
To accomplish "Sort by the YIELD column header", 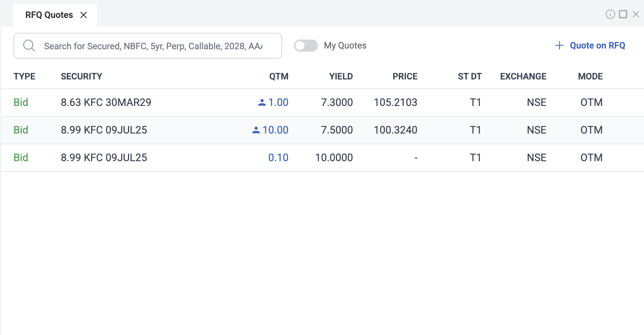I will (341, 76).
